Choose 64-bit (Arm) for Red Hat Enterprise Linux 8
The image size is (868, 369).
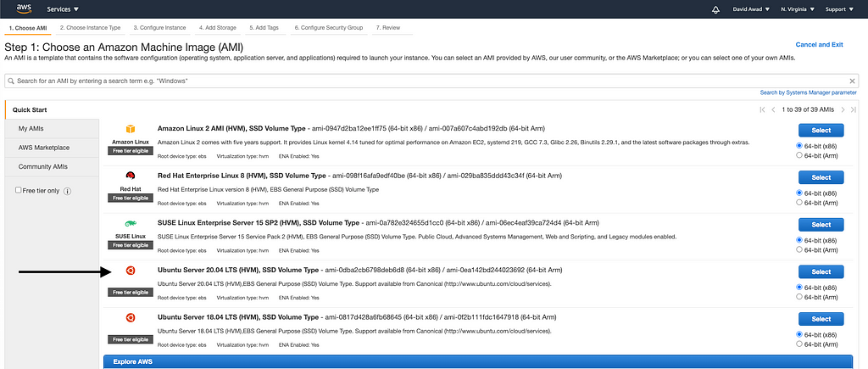click(x=798, y=202)
